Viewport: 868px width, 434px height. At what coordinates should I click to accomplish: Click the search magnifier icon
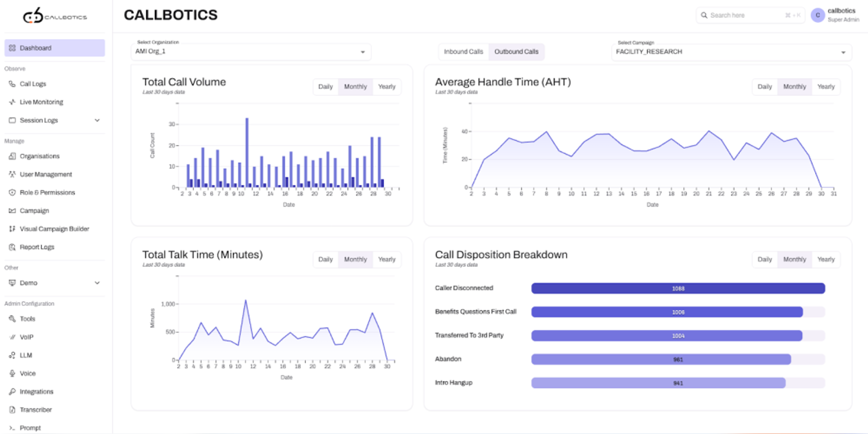[704, 15]
